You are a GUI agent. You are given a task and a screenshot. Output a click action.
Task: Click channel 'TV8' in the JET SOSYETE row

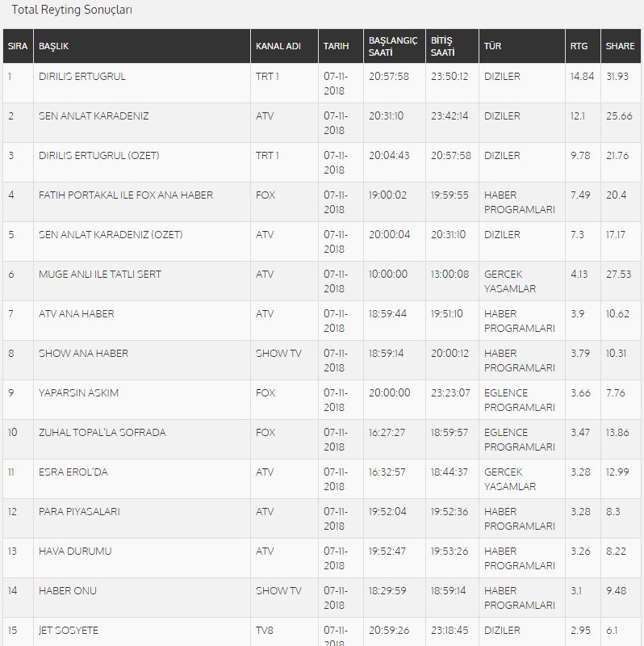pos(265,631)
